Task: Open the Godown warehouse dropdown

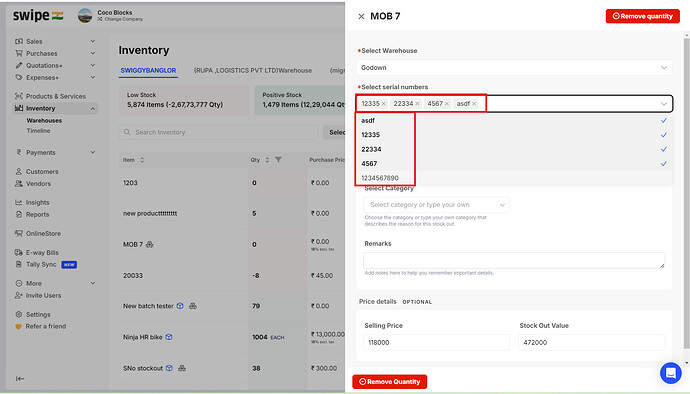Action: 514,67
